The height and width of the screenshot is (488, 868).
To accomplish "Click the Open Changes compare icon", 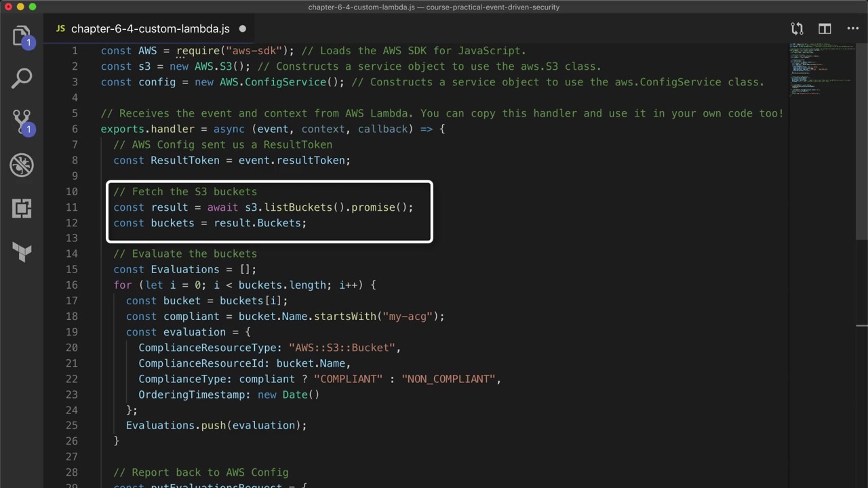I will (x=797, y=28).
